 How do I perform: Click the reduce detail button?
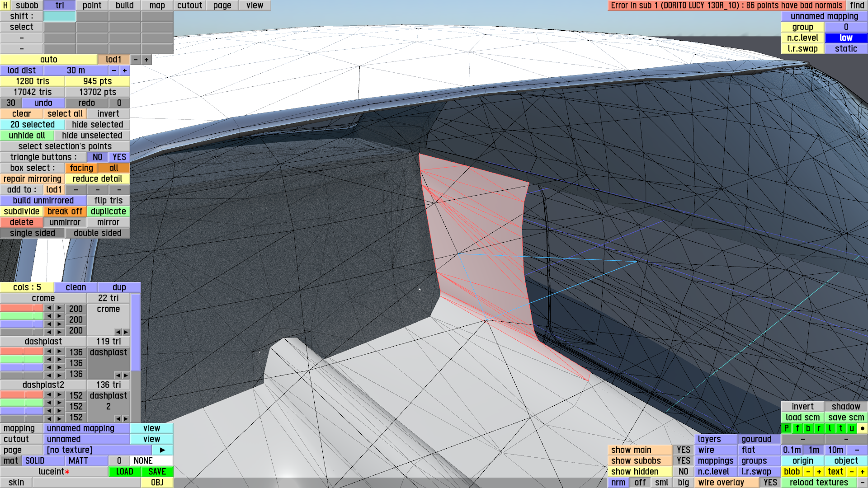pos(97,179)
